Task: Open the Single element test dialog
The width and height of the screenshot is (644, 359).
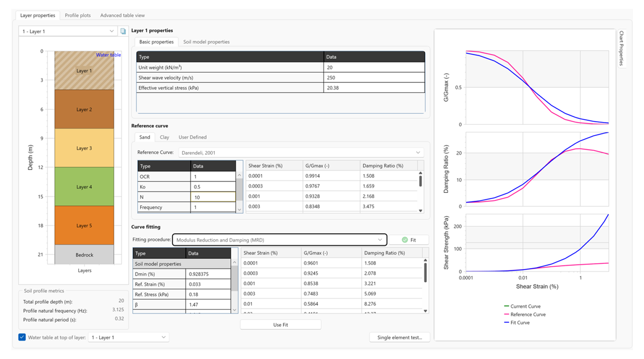Action: [x=399, y=337]
